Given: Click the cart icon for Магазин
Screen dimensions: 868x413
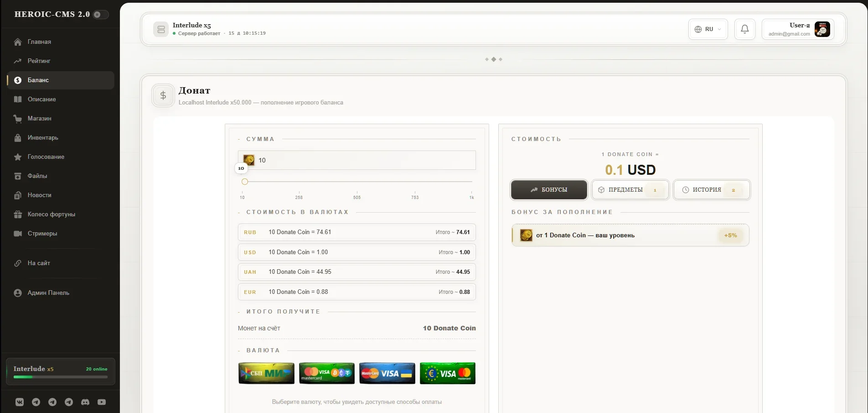Looking at the screenshot, I should [18, 119].
